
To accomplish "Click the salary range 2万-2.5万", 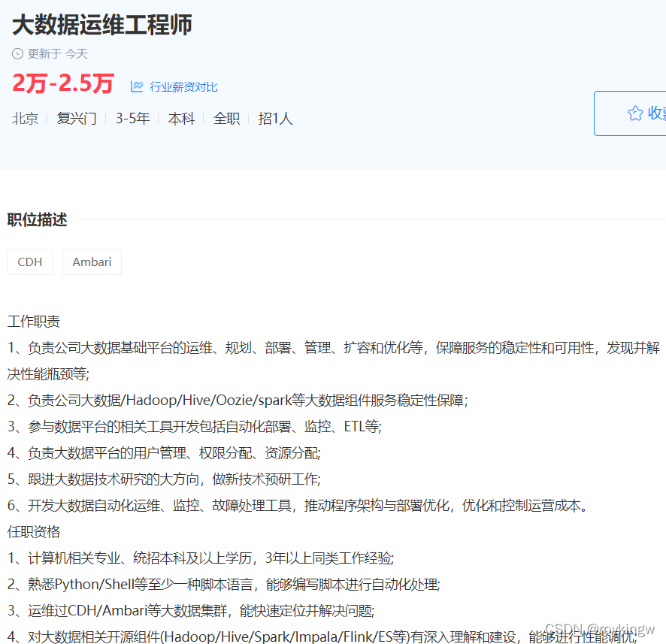I will tap(63, 84).
